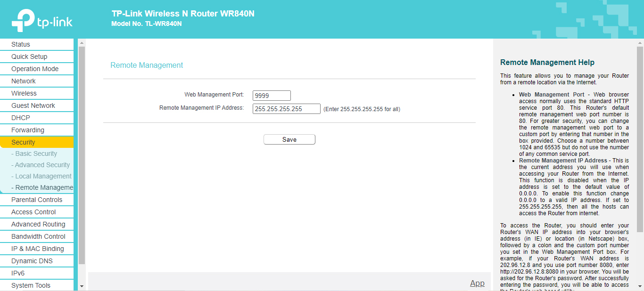This screenshot has width=644, height=291.
Task: Open Parental Controls menu item
Action: pos(37,200)
